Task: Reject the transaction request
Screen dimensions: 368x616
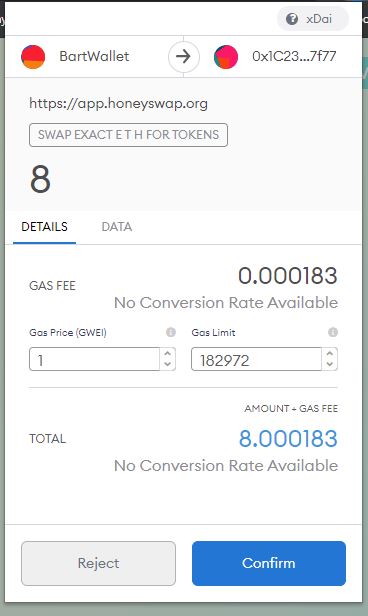Action: 98,563
